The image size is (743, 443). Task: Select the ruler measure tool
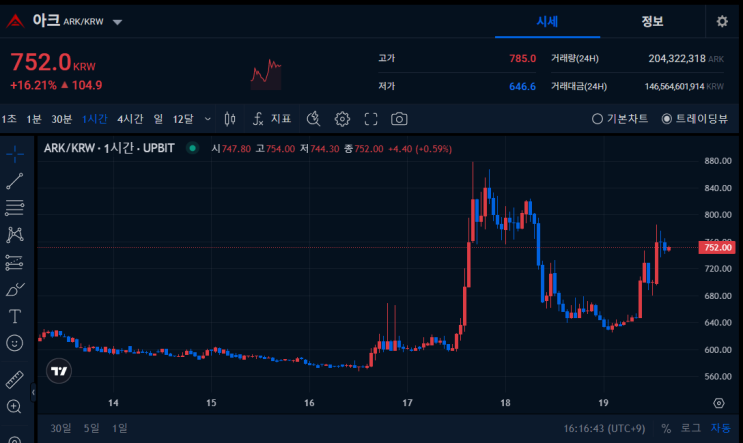[15, 380]
